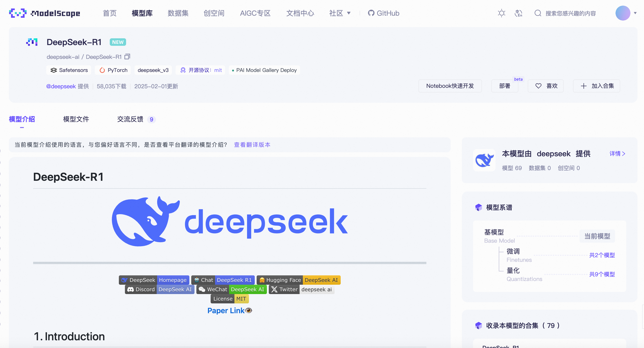This screenshot has height=348, width=644.
Task: Click the DeepSeek-R1 model logo icon
Action: pyautogui.click(x=32, y=42)
